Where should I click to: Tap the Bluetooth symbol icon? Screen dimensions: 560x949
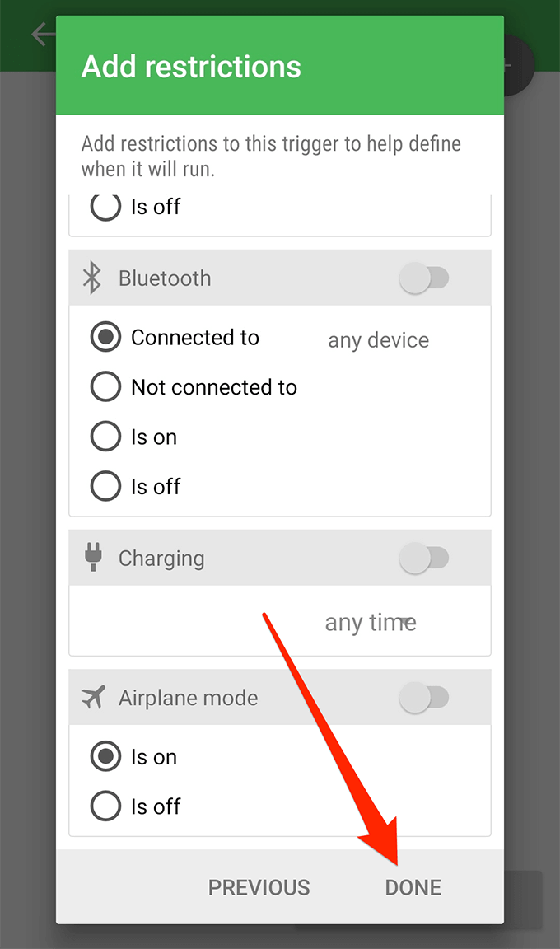(x=92, y=278)
